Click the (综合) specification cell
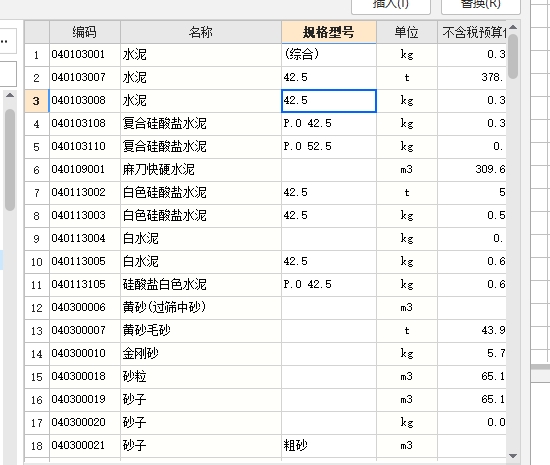 (x=329, y=55)
